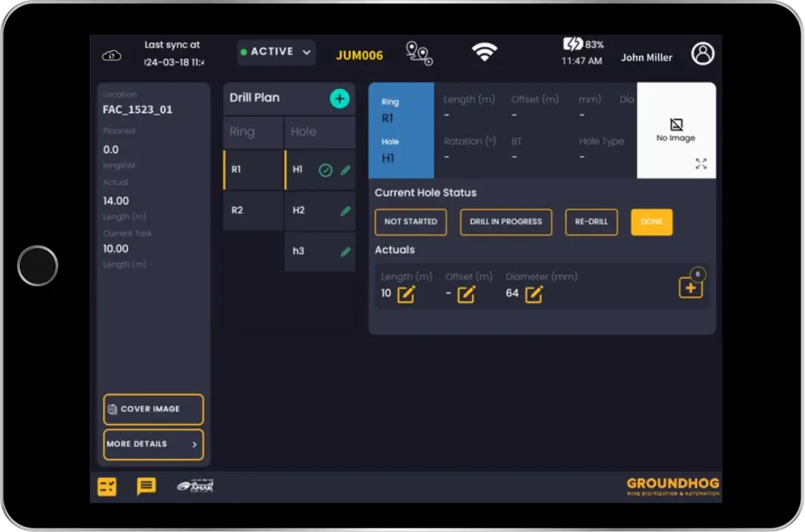
Task: Add a new ring with the plus button
Action: (x=338, y=98)
